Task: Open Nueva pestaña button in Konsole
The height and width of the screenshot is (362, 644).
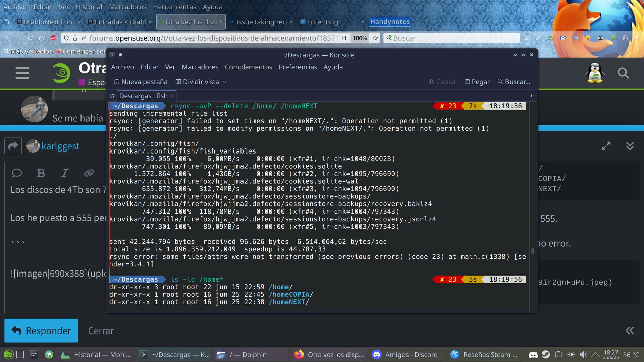Action: (141, 82)
